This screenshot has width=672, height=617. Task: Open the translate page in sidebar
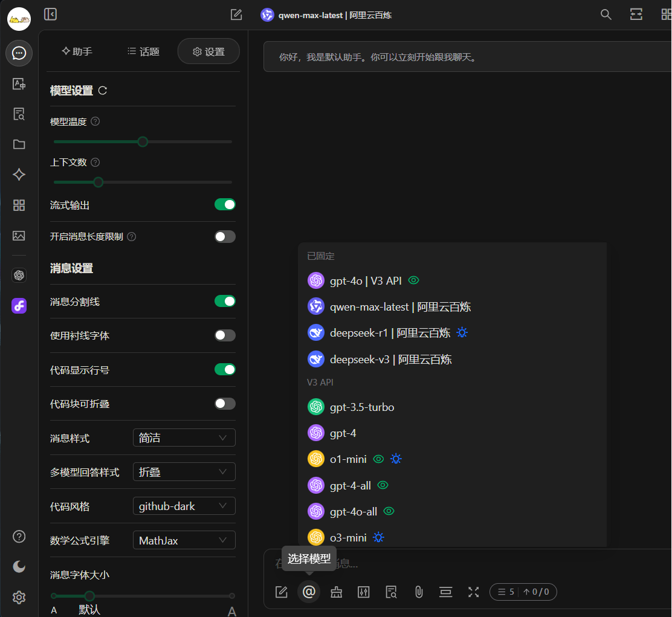[x=19, y=83]
